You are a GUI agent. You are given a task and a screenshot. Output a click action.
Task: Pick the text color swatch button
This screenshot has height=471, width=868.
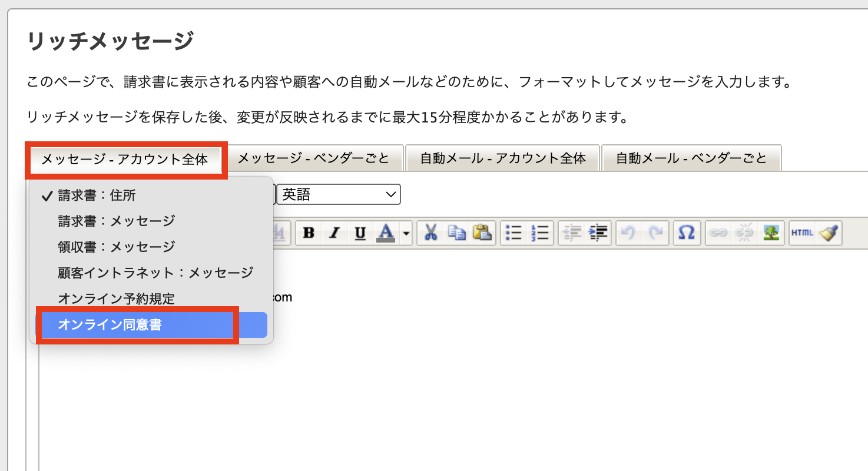tap(386, 234)
